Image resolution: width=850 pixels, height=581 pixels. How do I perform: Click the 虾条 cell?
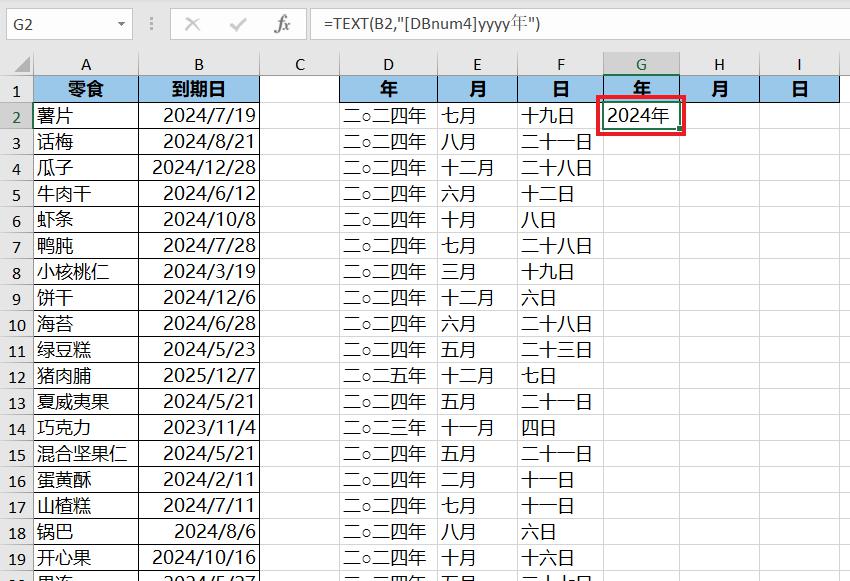(86, 220)
